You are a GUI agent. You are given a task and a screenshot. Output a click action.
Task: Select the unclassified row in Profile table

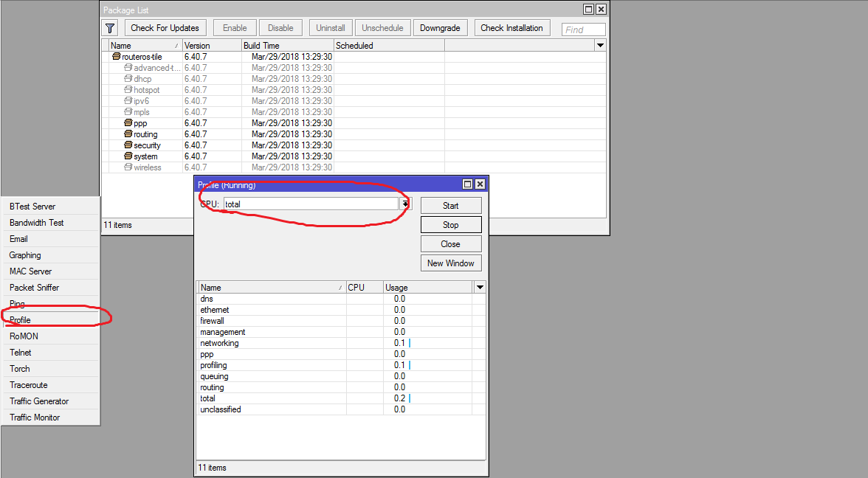coord(341,409)
